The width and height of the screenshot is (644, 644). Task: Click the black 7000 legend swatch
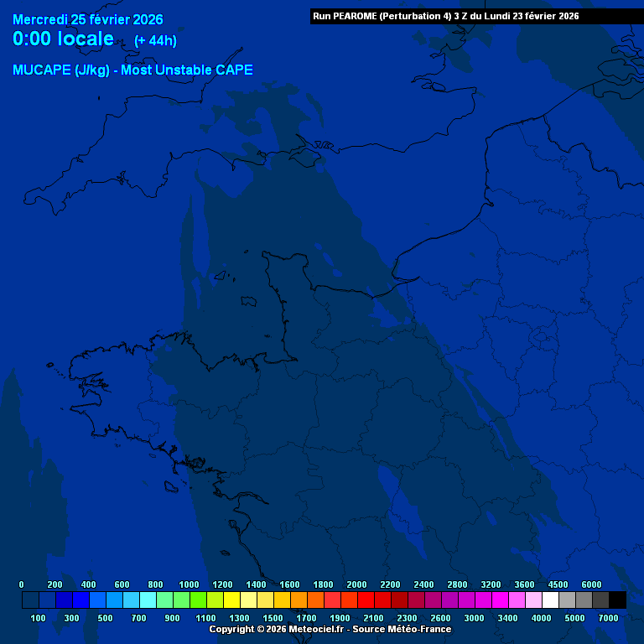coord(617,600)
